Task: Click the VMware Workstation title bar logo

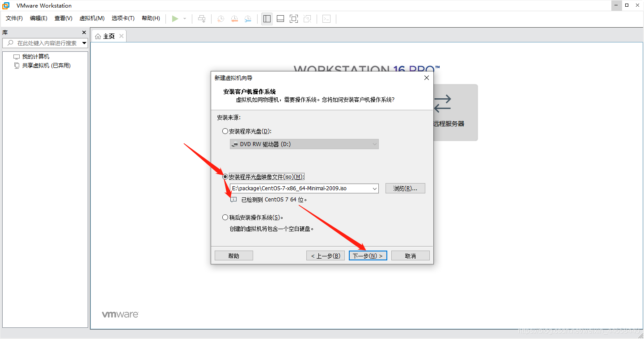Action: tap(6, 5)
